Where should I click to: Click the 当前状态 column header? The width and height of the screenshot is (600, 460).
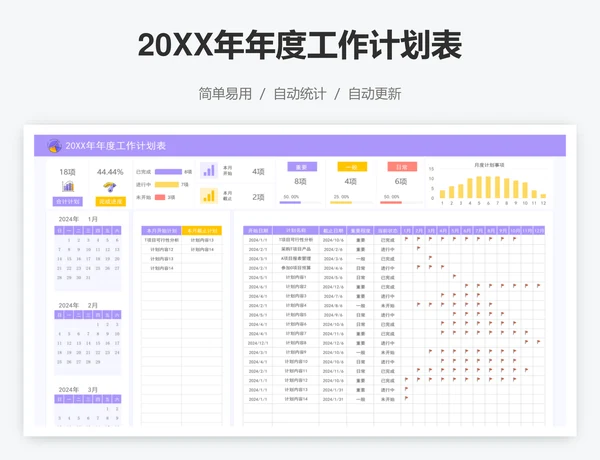(x=387, y=231)
